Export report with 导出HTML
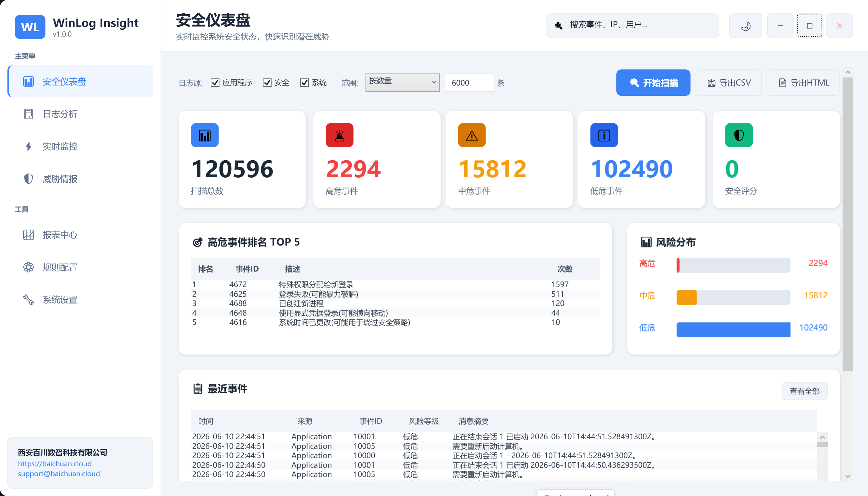The height and width of the screenshot is (496, 868). point(803,83)
